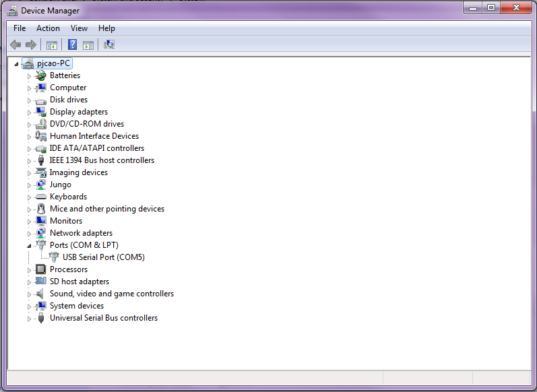Close the Device Manager window
This screenshot has height=392, width=537.
point(516,7)
